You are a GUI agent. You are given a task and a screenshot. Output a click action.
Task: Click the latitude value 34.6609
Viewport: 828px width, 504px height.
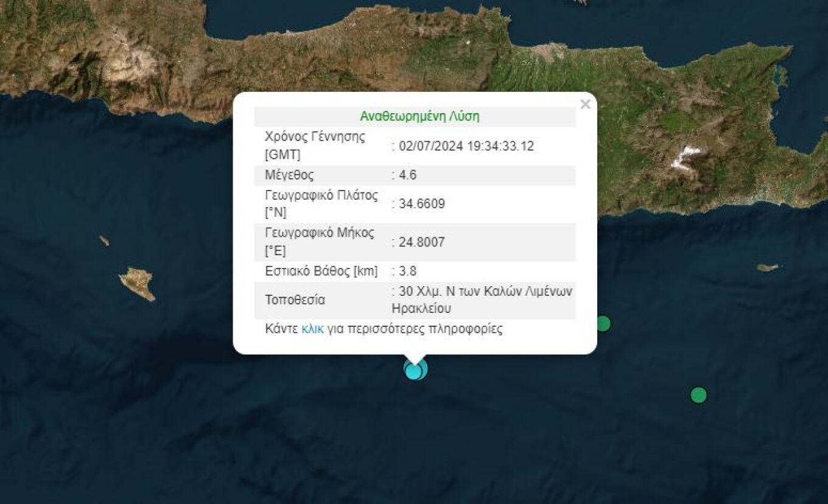coord(421,204)
